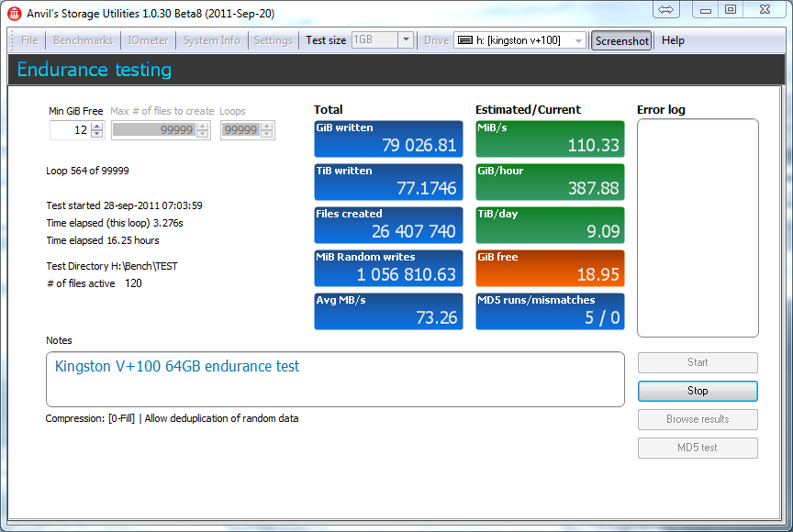Screen dimensions: 793x532
Task: Expand the Test size dropdown arrow
Action: click(x=406, y=40)
